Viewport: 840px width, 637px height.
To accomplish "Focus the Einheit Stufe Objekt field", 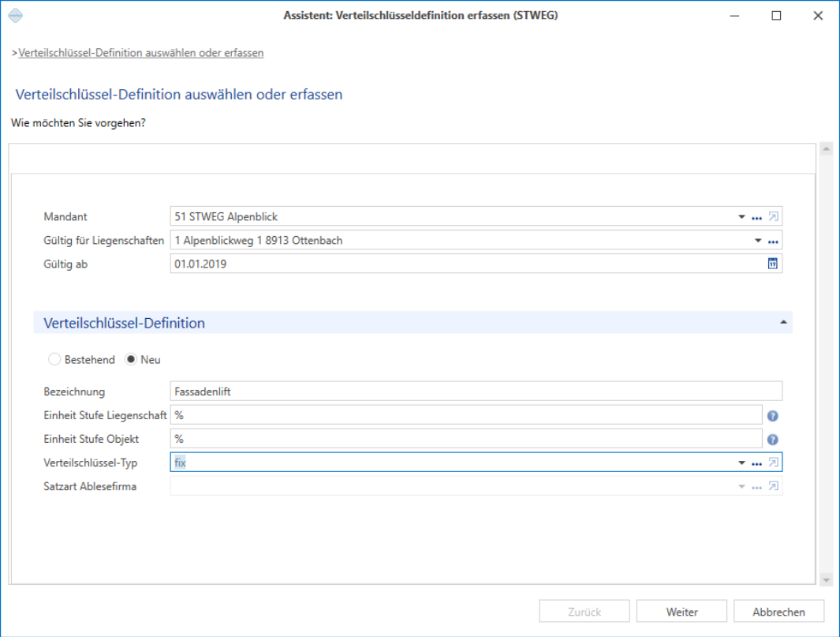I will tap(466, 439).
